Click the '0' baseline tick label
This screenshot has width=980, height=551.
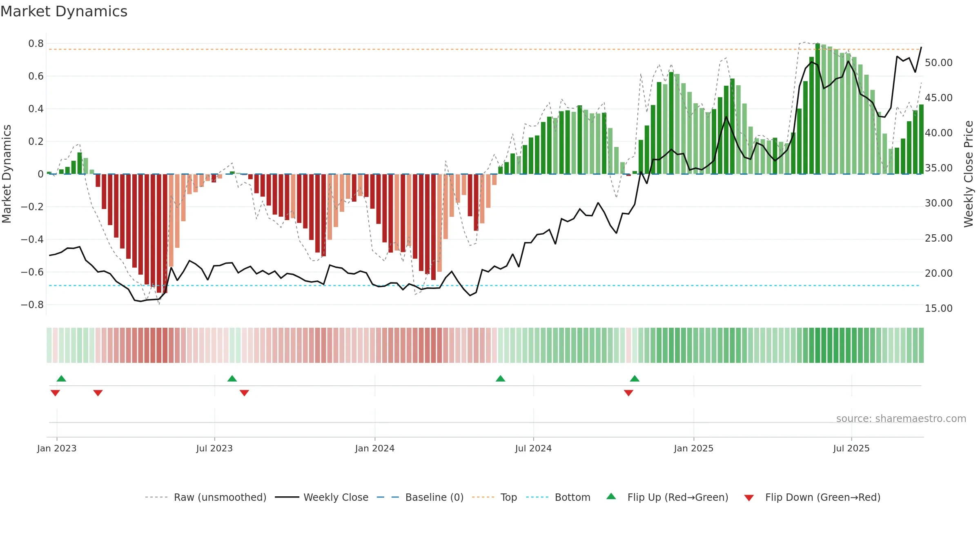pyautogui.click(x=40, y=174)
